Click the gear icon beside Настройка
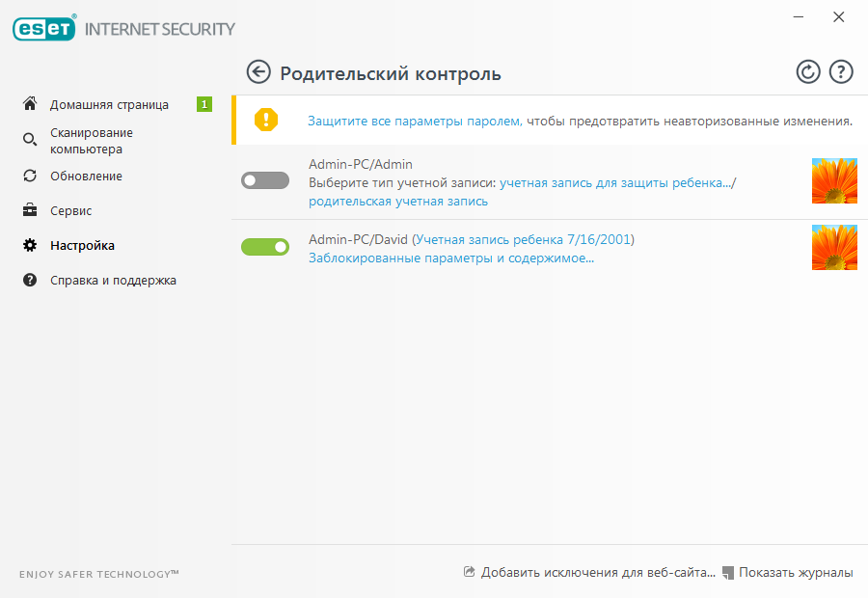 pos(30,245)
